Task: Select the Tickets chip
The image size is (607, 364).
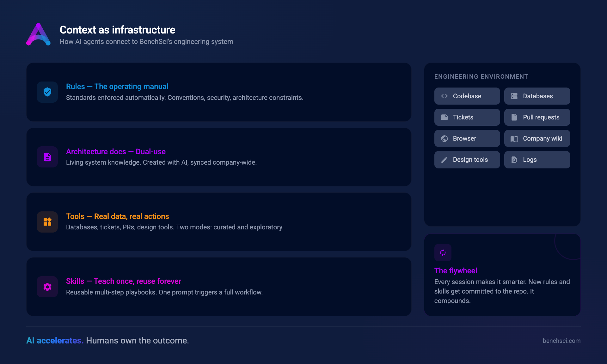Action: click(467, 117)
